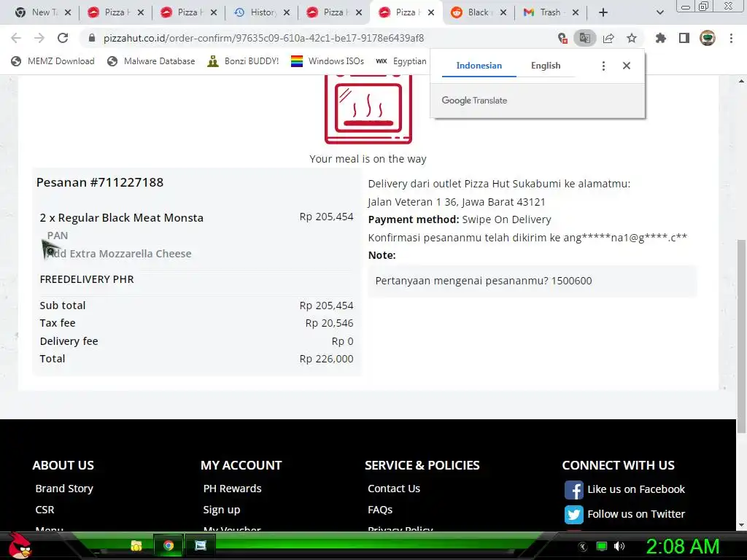Bookmark this page with the star icon
Viewport: 747px width, 560px height.
click(x=632, y=38)
